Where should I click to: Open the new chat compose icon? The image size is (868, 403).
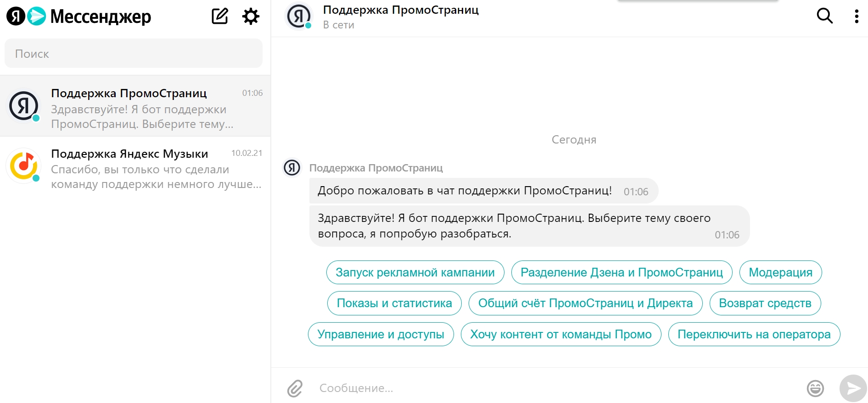point(220,16)
